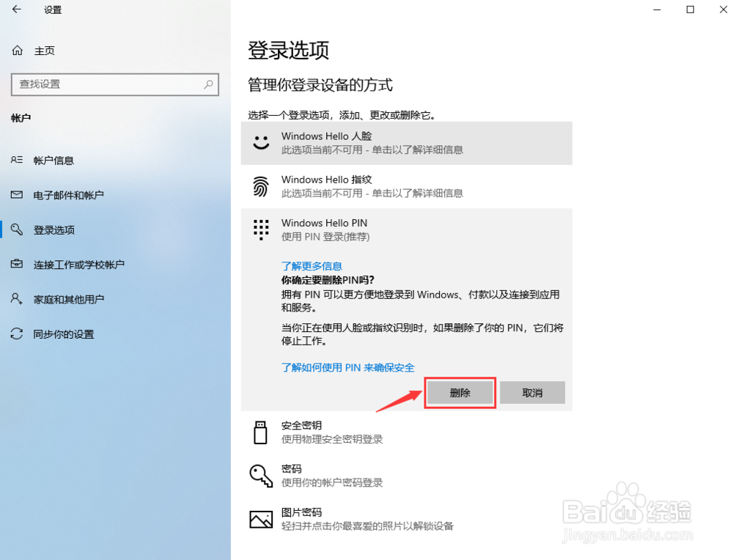Open the 了解更多信息 link
The height and width of the screenshot is (560, 733).
click(312, 266)
